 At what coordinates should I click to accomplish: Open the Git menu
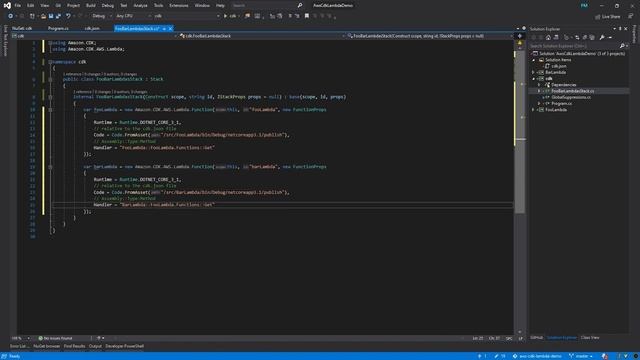click(x=58, y=6)
